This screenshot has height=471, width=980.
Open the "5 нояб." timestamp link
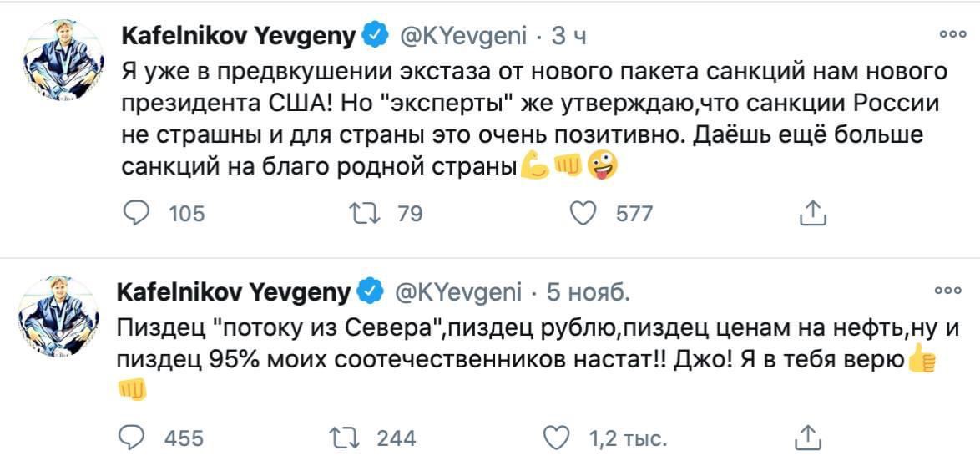(589, 292)
